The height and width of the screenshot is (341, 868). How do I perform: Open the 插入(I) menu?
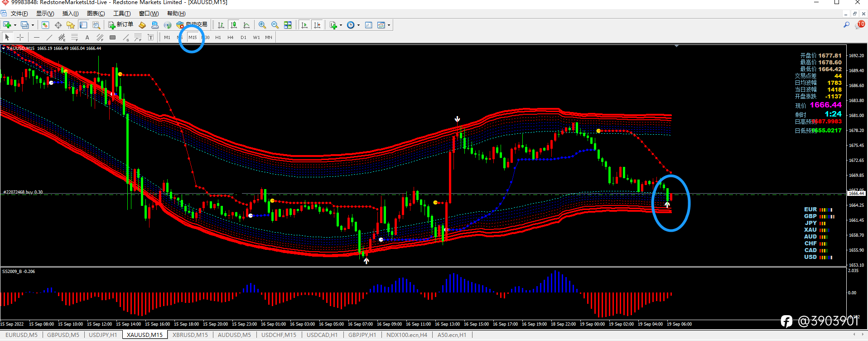[x=70, y=13]
